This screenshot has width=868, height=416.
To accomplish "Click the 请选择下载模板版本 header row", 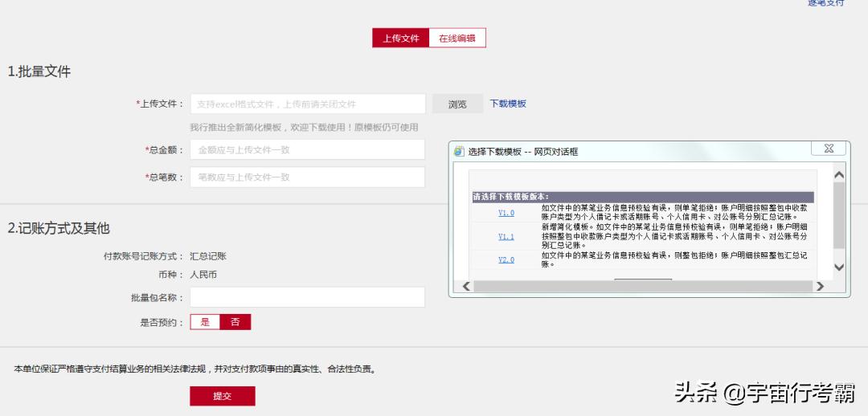I will pos(643,197).
